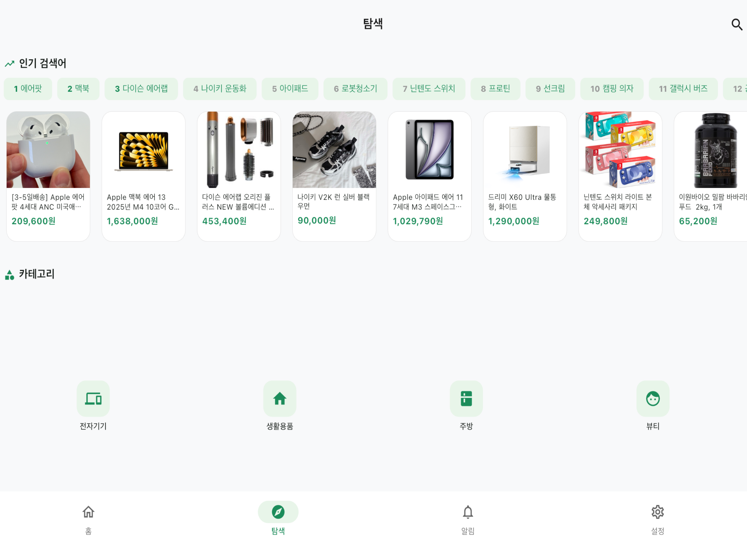Viewport: 747px width, 560px height.
Task: Click the 90,000원 price
Action: [317, 220]
